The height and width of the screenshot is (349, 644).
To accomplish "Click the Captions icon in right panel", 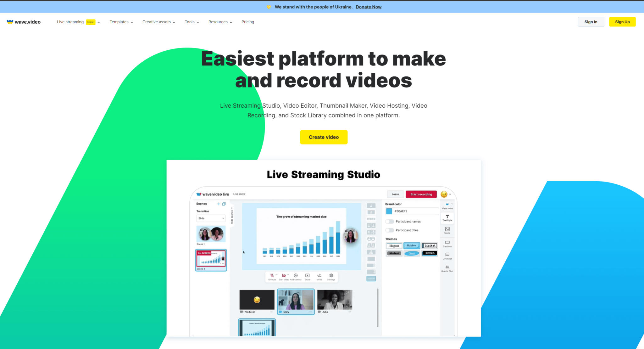I will pos(447,244).
